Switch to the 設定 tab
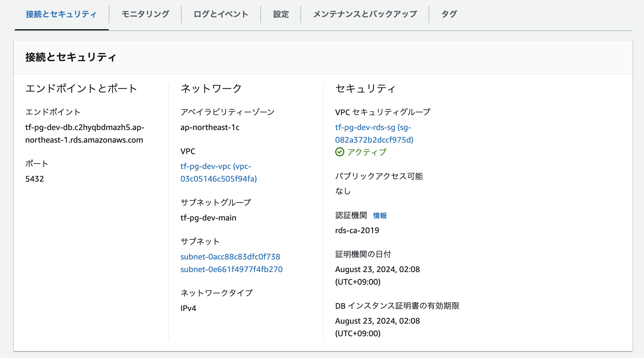The width and height of the screenshot is (644, 358). 281,14
